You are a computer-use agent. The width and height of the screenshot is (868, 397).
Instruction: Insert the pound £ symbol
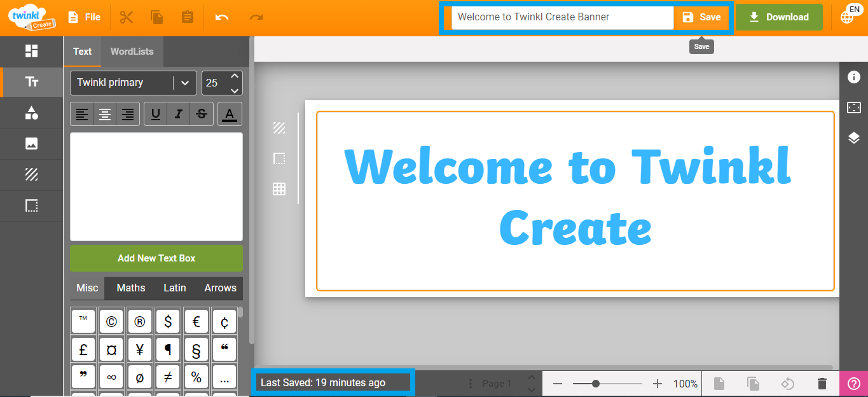[83, 349]
